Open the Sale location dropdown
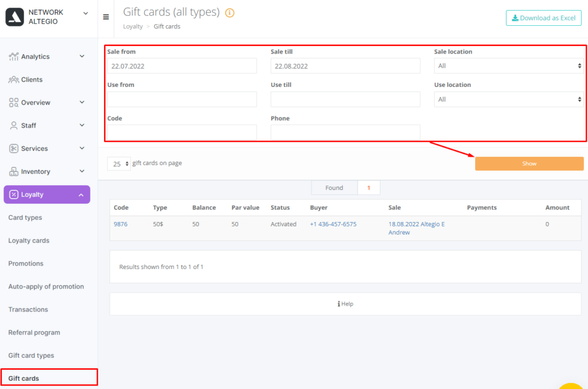Image resolution: width=588 pixels, height=389 pixels. [509, 66]
